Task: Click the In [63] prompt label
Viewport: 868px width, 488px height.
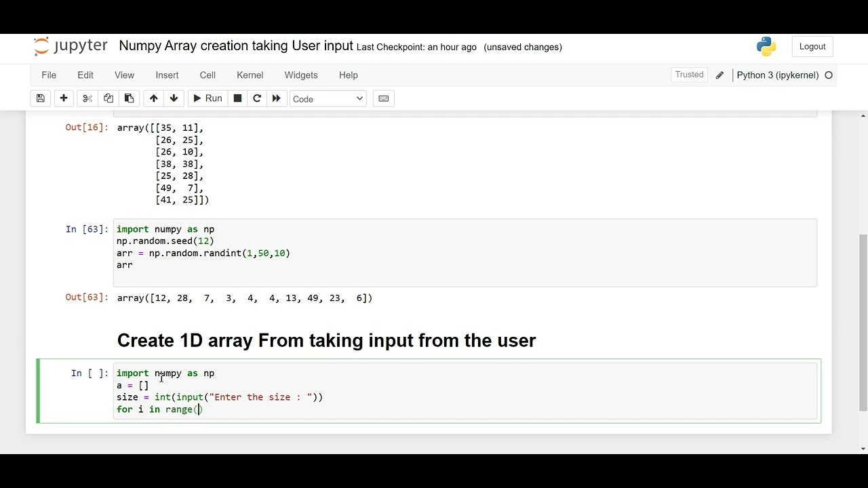Action: pos(87,229)
